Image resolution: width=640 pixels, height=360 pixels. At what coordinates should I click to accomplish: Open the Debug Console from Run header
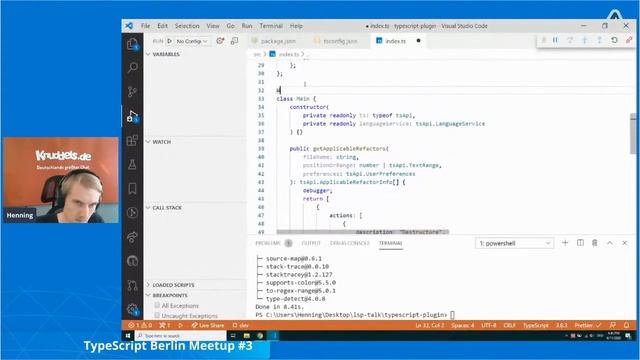tap(234, 41)
